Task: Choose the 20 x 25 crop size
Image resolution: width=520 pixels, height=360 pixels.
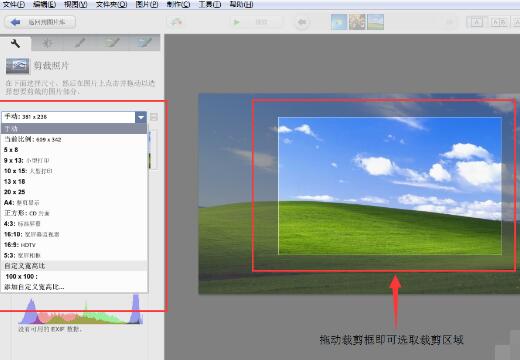Action: point(74,192)
